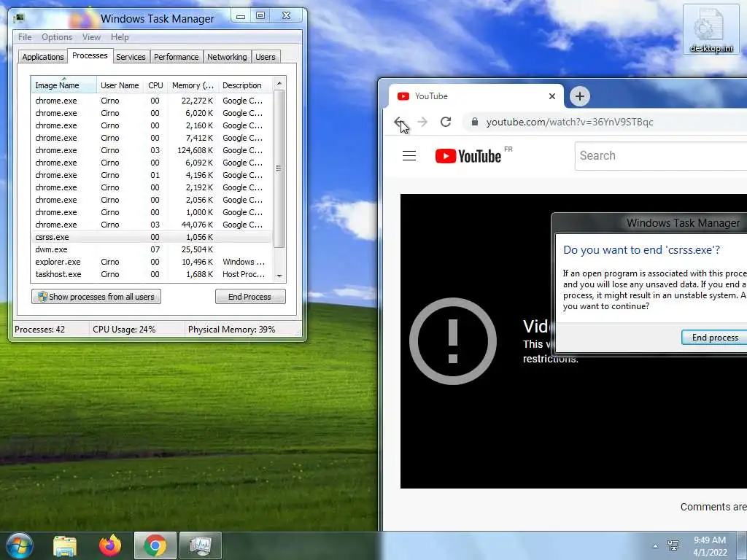This screenshot has height=560, width=747.
Task: Select chrome.exe using 1,000 K
Action: [x=152, y=212]
